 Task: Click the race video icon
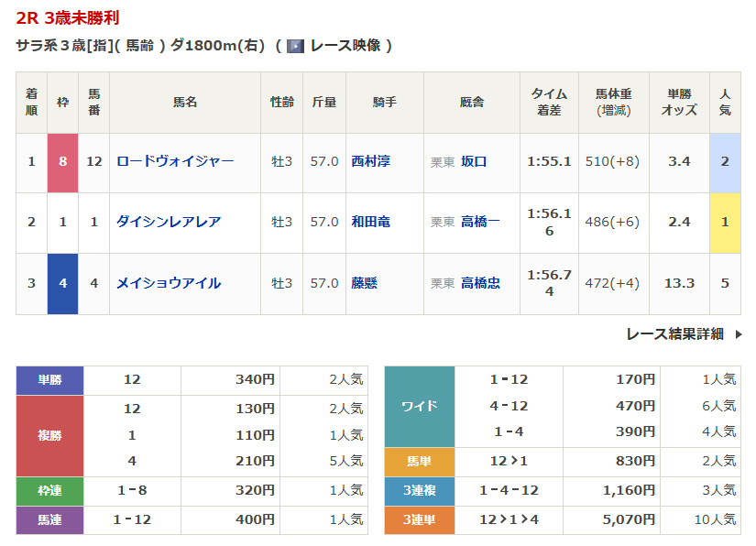[295, 46]
